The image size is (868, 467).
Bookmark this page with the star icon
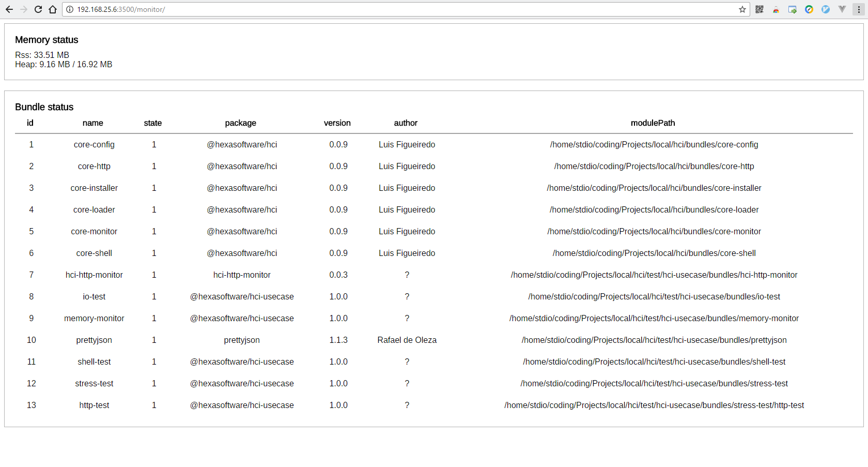742,9
